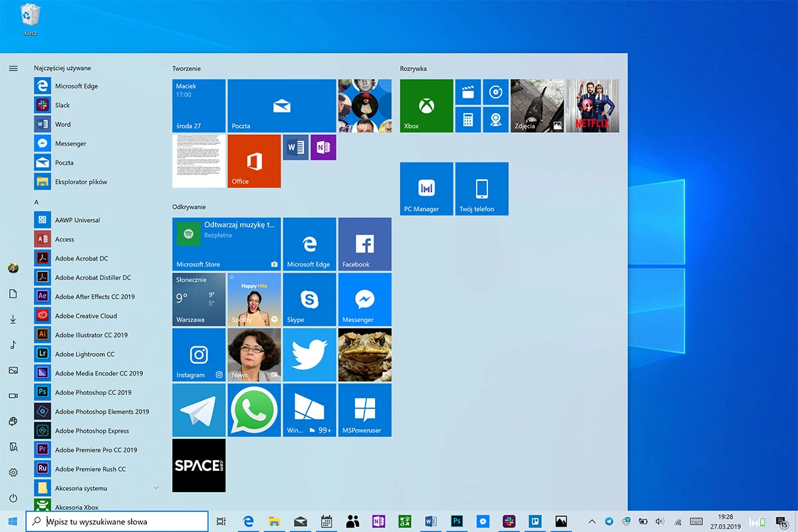Screen dimensions: 798x532
Task: Launch Adobe Media Encoder CC 2019
Action: [x=97, y=373]
